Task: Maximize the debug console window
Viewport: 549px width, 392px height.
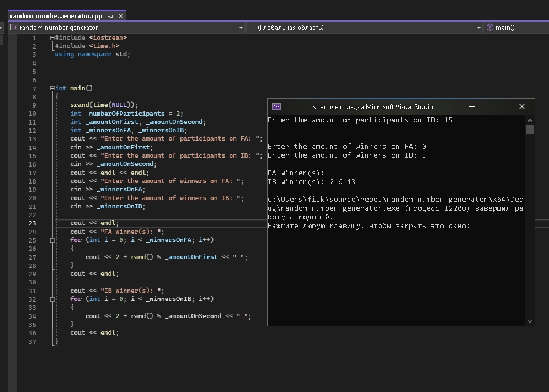Action: pyautogui.click(x=497, y=107)
